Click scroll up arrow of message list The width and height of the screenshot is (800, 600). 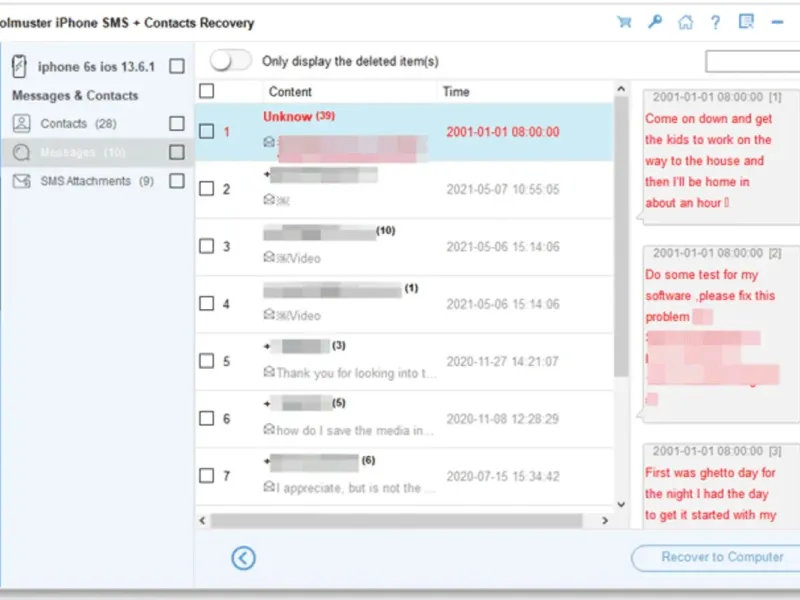[621, 89]
